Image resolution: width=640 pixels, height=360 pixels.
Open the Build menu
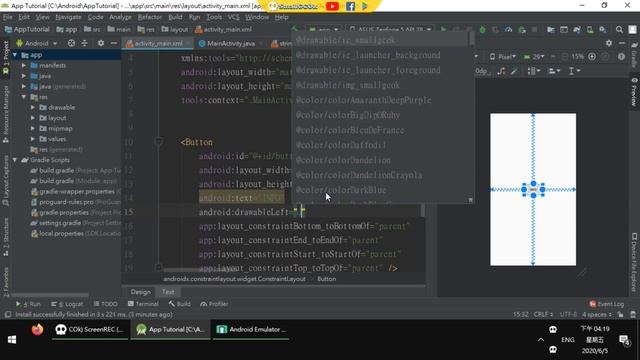pyautogui.click(x=175, y=17)
